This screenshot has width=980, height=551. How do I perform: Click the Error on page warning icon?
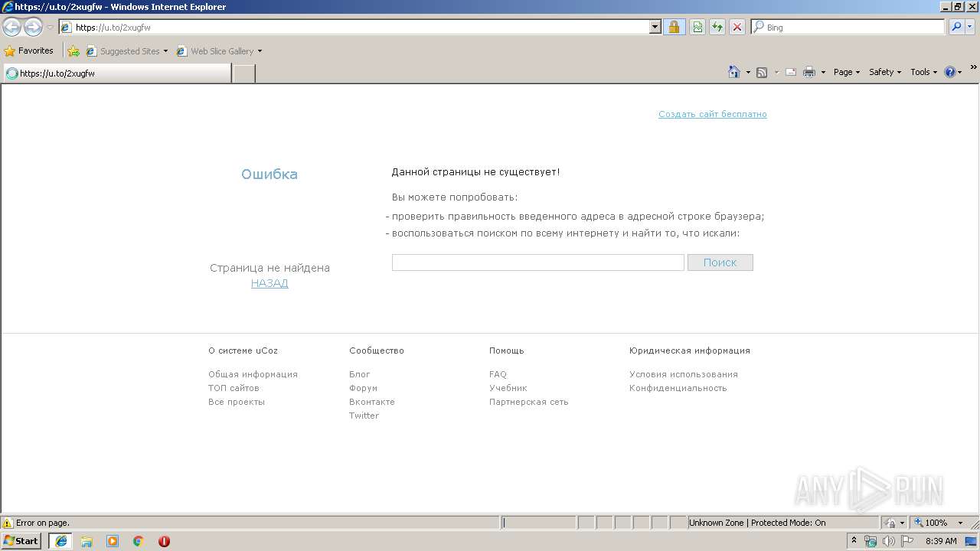click(x=8, y=523)
